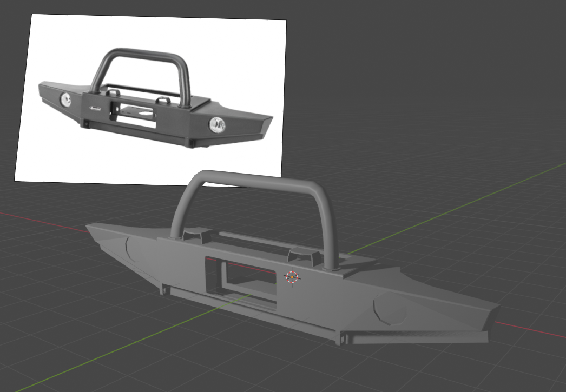Viewport: 566px width, 392px height.
Task: Click the 3D cursor in the viewport
Action: point(292,277)
